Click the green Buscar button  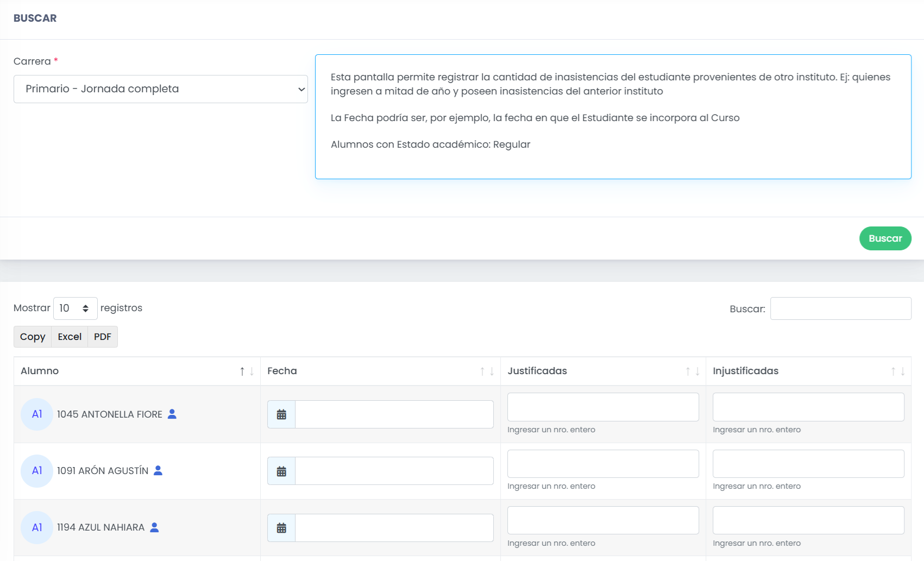tap(885, 238)
